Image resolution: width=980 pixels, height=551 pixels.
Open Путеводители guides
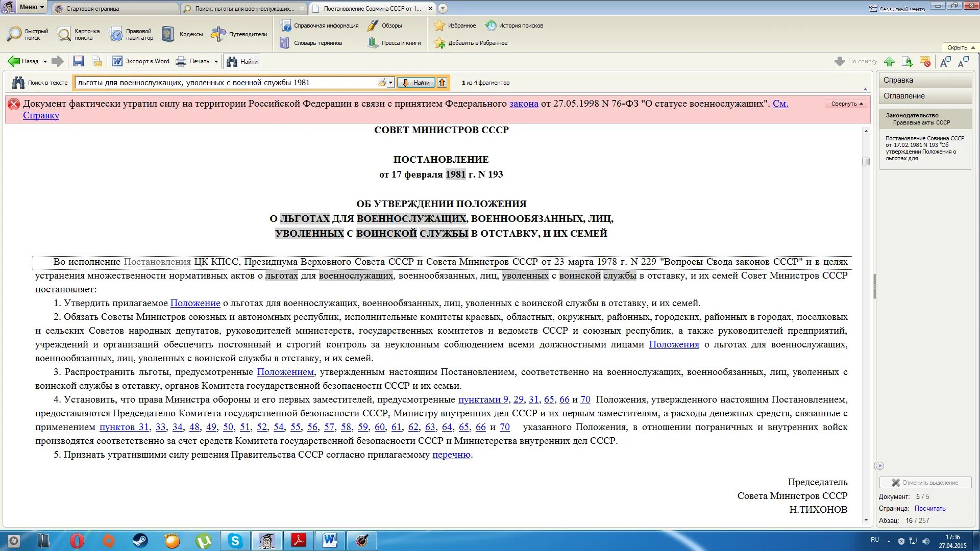(239, 34)
